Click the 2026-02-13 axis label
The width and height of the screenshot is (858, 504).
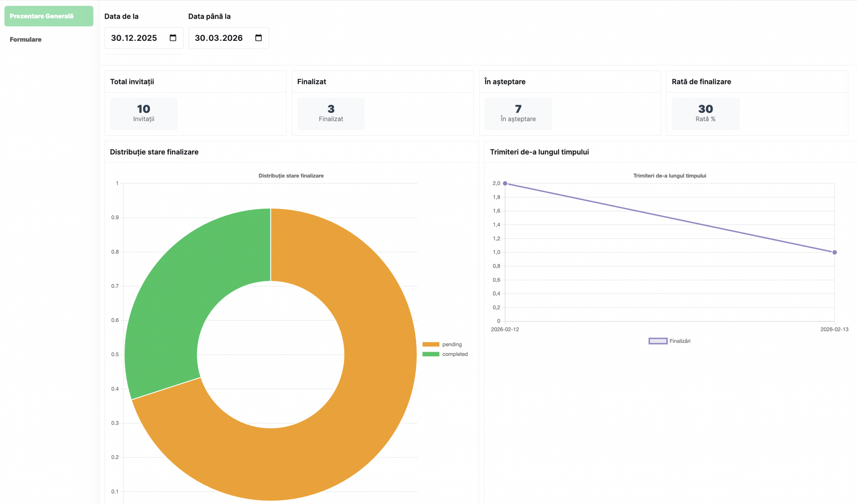[x=835, y=329]
